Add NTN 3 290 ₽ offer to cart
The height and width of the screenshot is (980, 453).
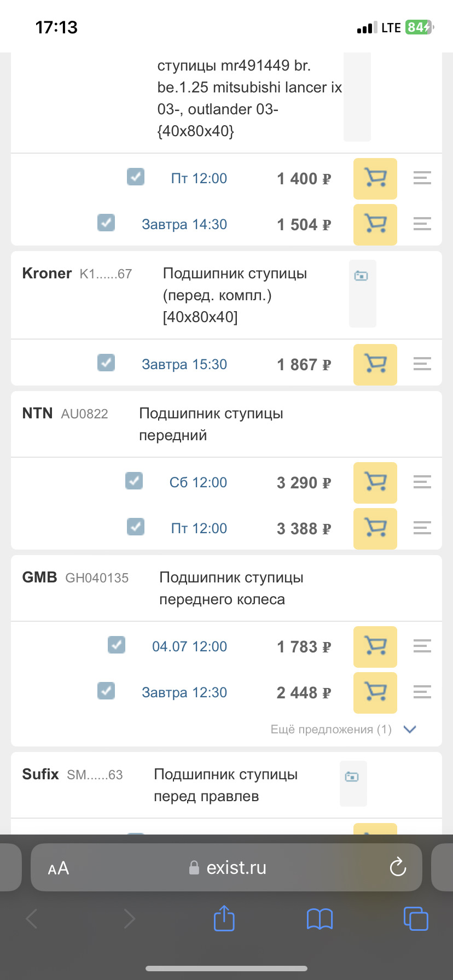tap(375, 483)
